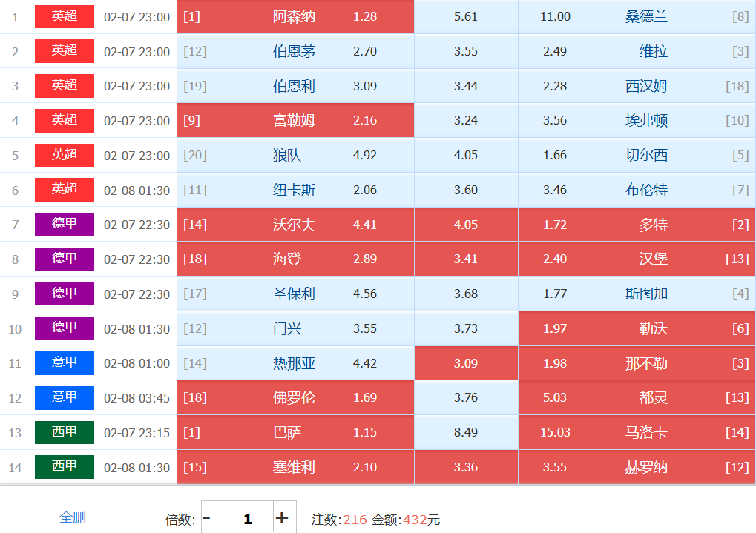
Task: Click the 德甲 tag on the 沃尔夫 row
Action: click(x=65, y=224)
